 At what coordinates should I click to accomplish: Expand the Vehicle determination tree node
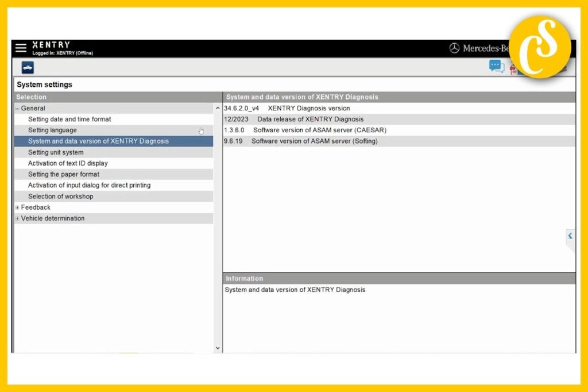(17, 218)
